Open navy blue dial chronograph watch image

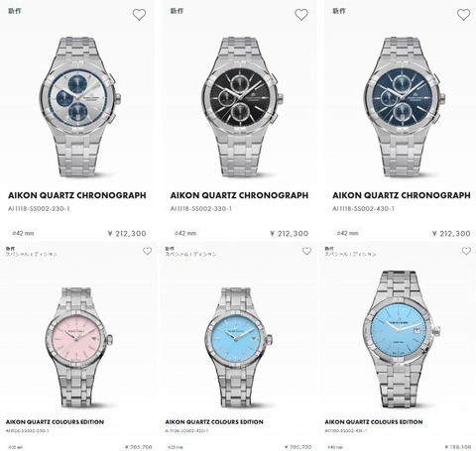405,106
